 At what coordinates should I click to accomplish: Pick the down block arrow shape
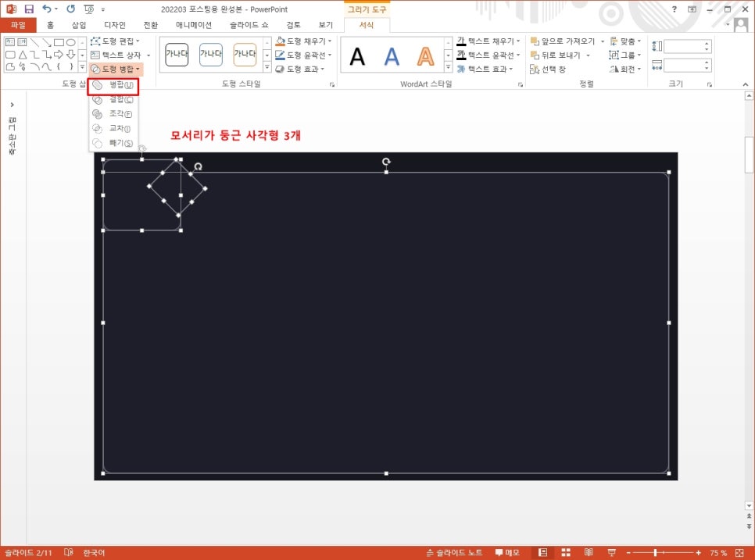point(71,55)
